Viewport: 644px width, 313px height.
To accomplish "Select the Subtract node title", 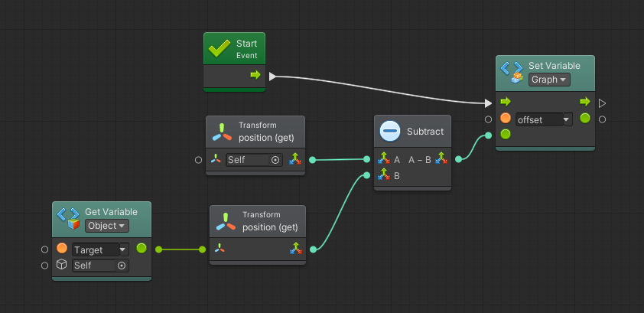I will (x=425, y=132).
